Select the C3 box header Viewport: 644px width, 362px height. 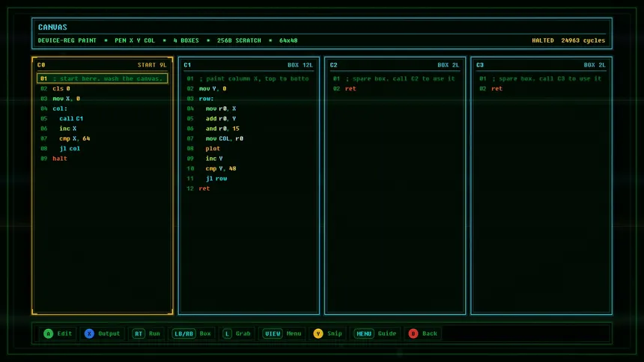[541, 65]
